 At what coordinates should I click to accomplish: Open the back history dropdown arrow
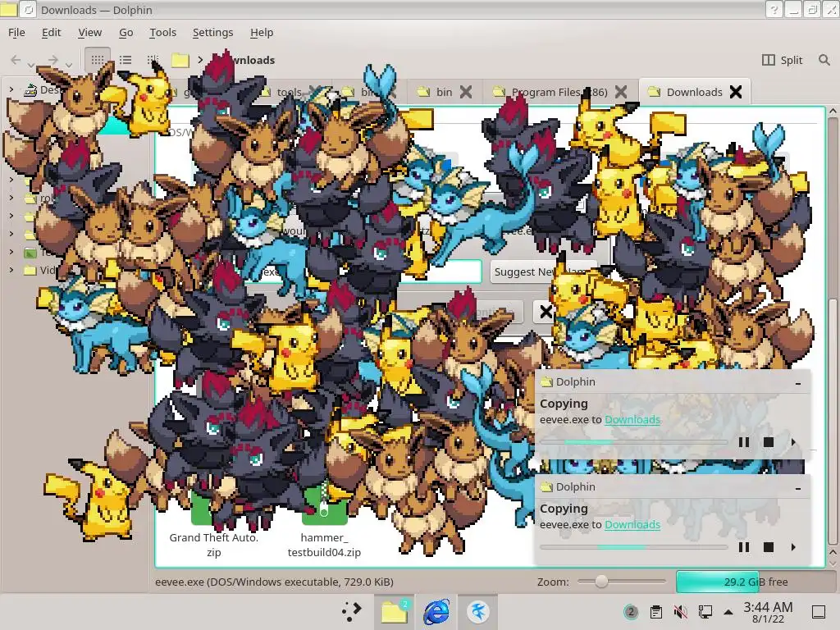pos(31,65)
